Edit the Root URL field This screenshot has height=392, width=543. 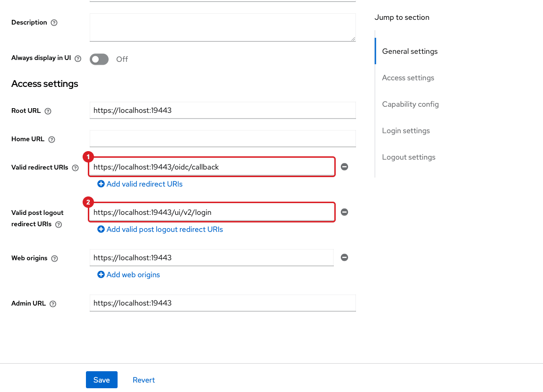click(x=223, y=111)
